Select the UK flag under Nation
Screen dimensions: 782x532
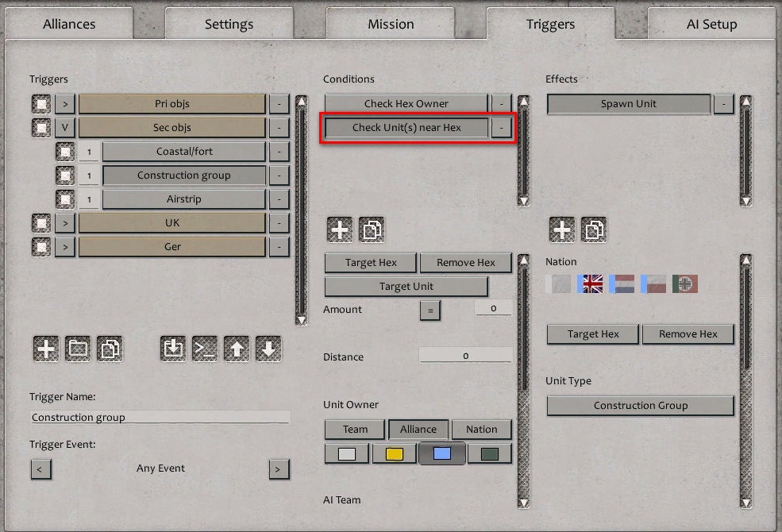591,283
